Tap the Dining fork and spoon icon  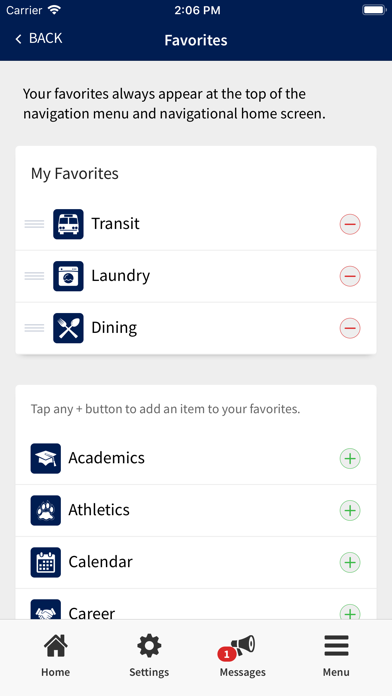coord(68,328)
